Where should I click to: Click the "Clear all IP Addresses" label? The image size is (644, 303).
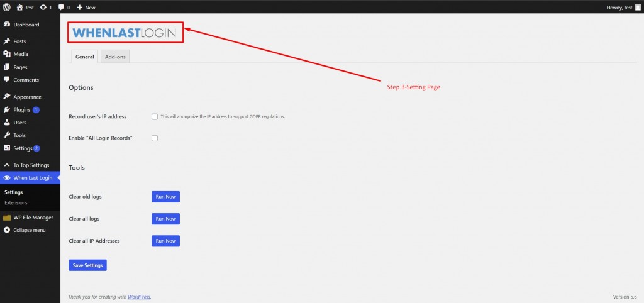(94, 241)
